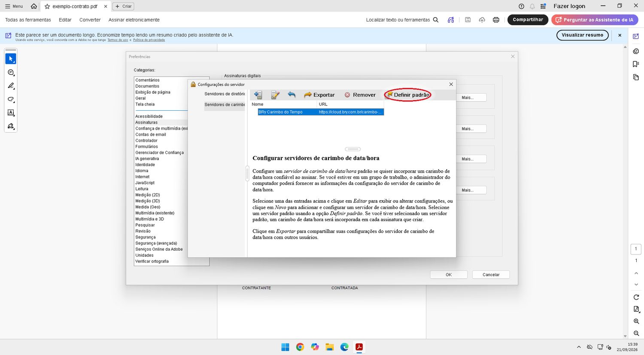Select BRy Carimbo do Tempo row
This screenshot has height=355, width=644.
pos(321,112)
